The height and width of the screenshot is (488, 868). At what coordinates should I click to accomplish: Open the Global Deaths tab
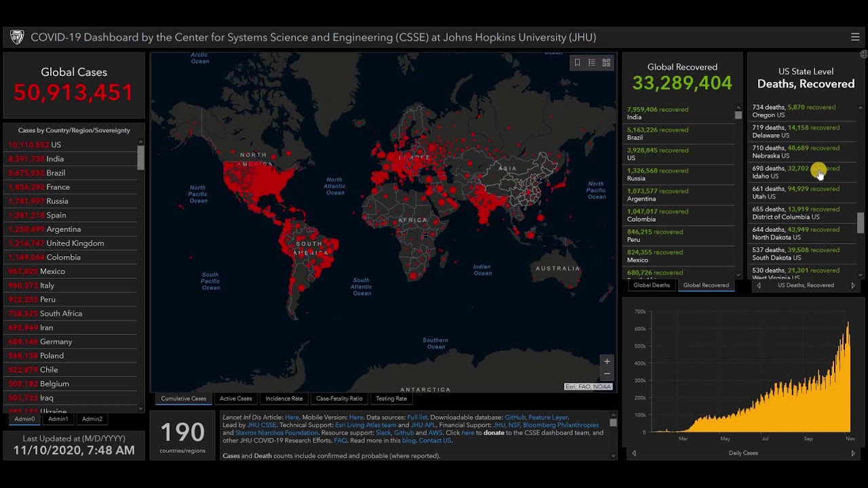[x=651, y=285]
